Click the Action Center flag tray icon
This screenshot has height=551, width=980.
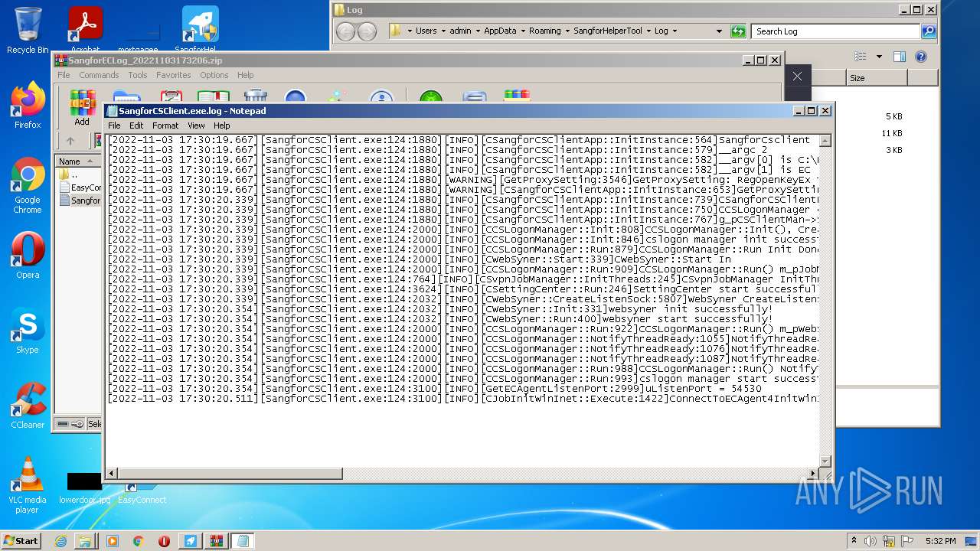(908, 541)
